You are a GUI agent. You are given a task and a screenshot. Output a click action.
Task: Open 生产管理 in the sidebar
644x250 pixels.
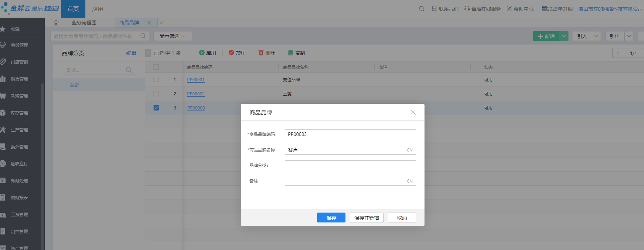point(19,130)
